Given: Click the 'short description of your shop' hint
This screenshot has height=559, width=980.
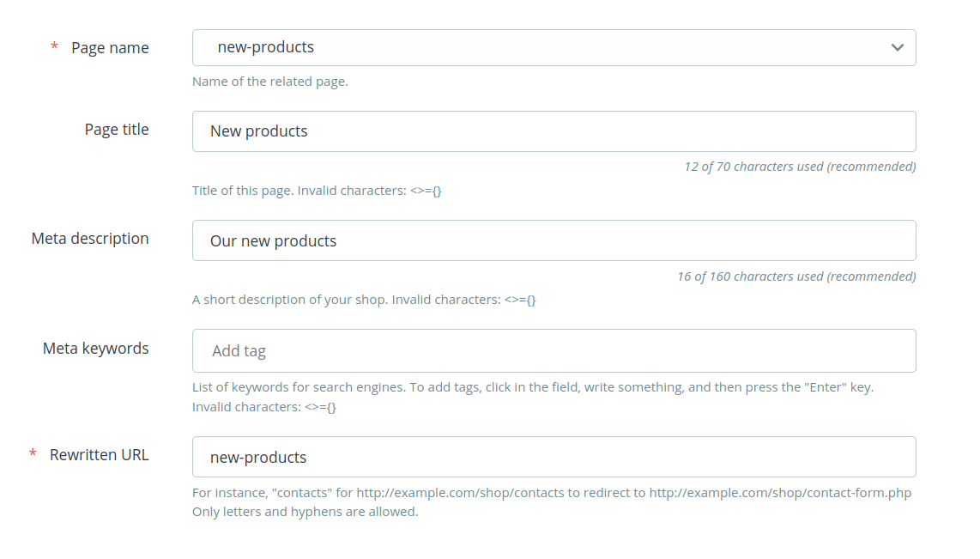Looking at the screenshot, I should click(364, 300).
